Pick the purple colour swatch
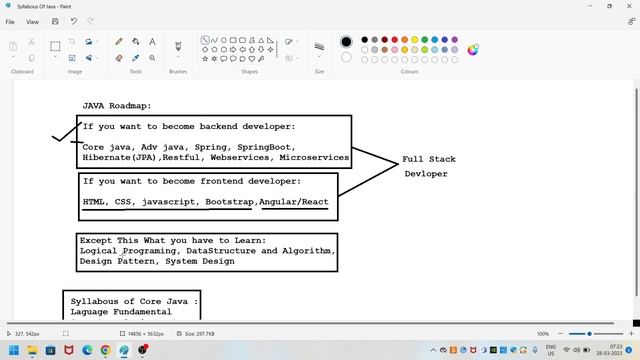This screenshot has width=640, height=360. point(455,40)
